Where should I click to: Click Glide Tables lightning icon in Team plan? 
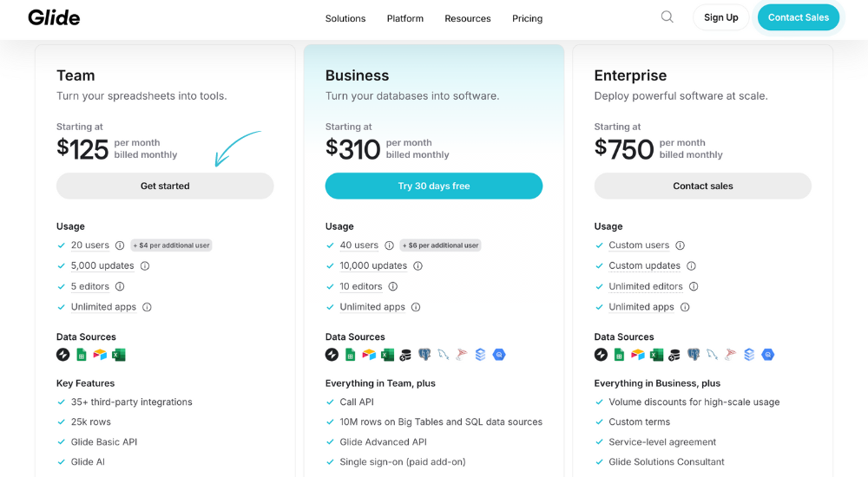tap(63, 355)
